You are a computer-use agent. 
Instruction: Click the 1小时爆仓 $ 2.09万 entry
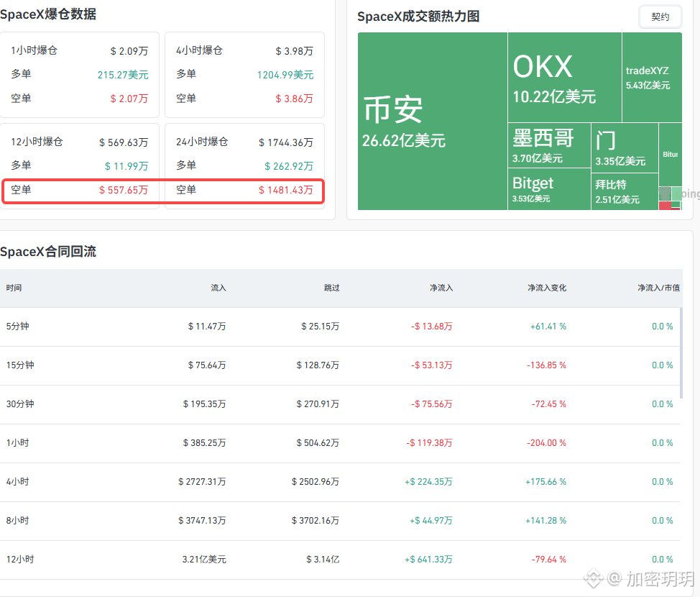[80, 51]
